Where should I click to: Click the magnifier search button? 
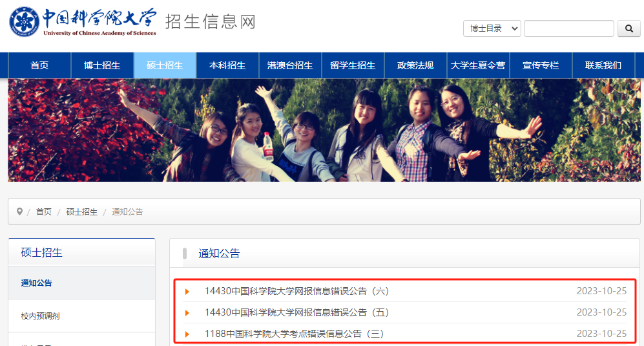(628, 28)
